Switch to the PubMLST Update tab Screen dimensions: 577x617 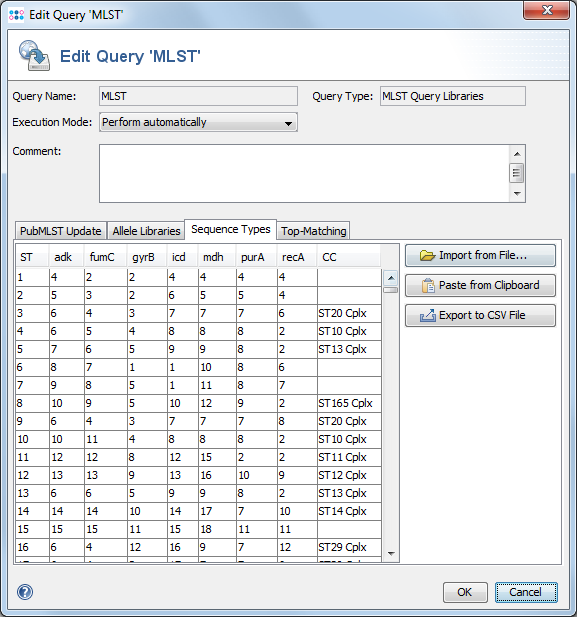click(x=61, y=231)
